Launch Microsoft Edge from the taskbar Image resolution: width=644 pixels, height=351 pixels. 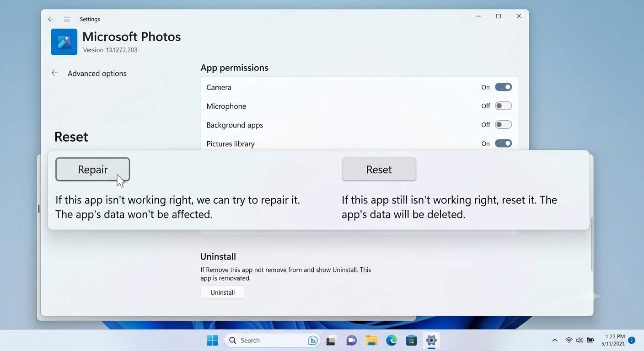click(x=392, y=340)
